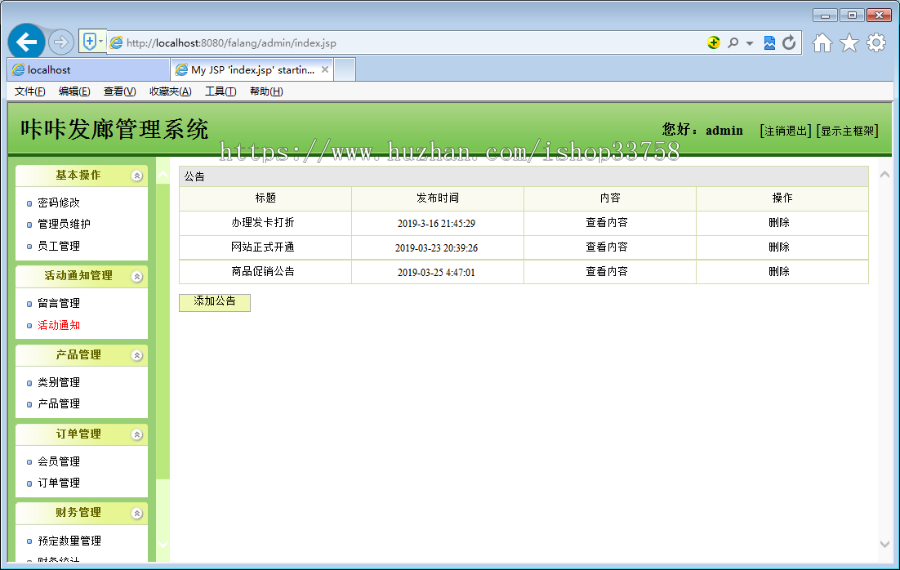Open 管理员维护 in sidebar
The width and height of the screenshot is (900, 570).
point(64,224)
